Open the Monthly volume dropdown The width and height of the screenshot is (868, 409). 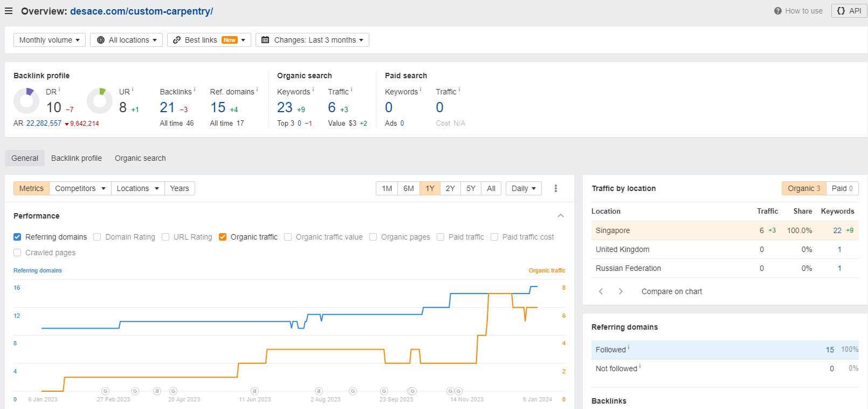pos(50,40)
